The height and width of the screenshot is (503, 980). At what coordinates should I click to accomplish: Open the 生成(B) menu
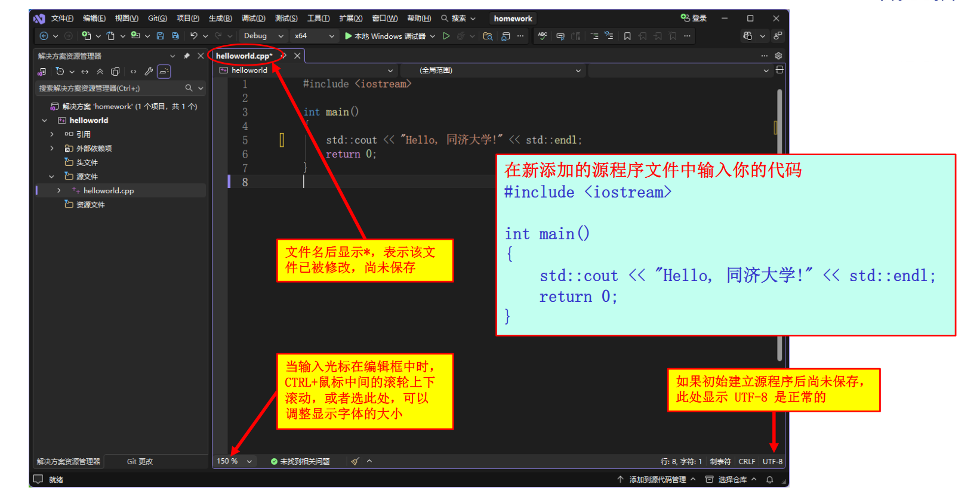coord(220,18)
